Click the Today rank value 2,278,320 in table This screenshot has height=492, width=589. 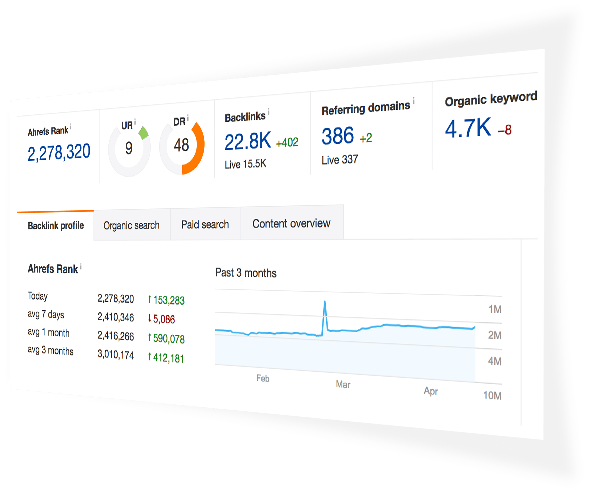[x=116, y=299]
